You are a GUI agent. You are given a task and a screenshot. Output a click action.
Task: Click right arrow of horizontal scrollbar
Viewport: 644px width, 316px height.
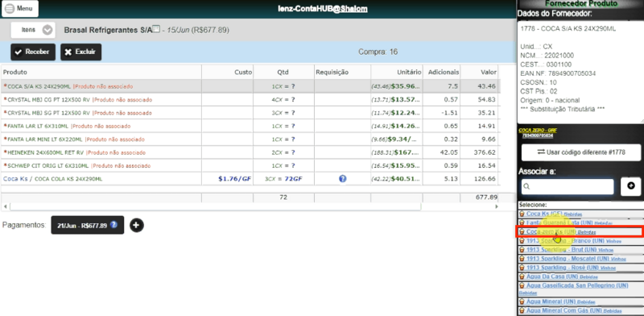(497, 206)
